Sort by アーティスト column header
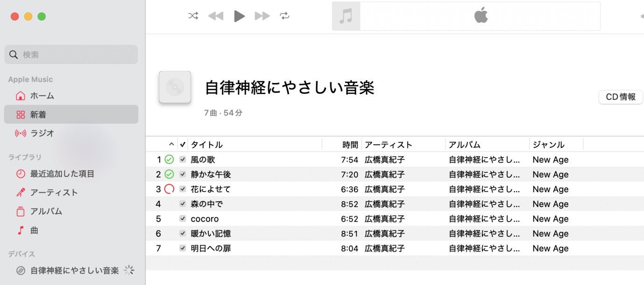Image resolution: width=644 pixels, height=285 pixels. click(x=403, y=145)
